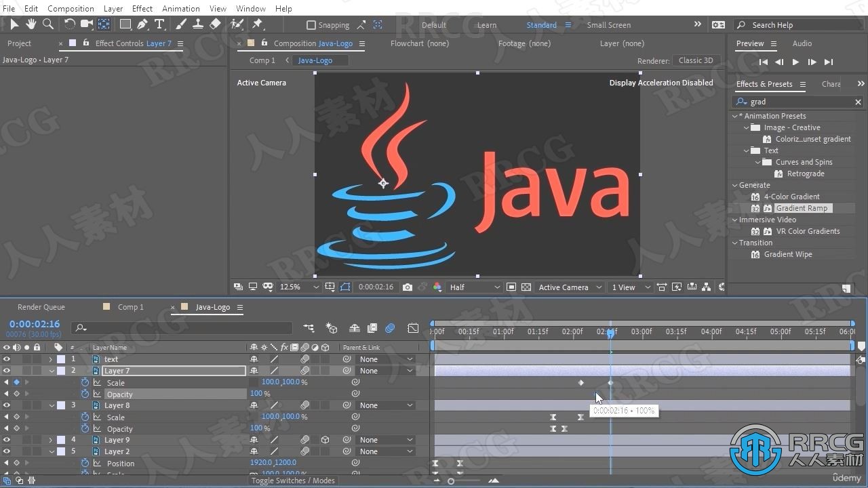Select the Zoom magnifier tool
This screenshot has height=488, width=868.
[x=47, y=24]
